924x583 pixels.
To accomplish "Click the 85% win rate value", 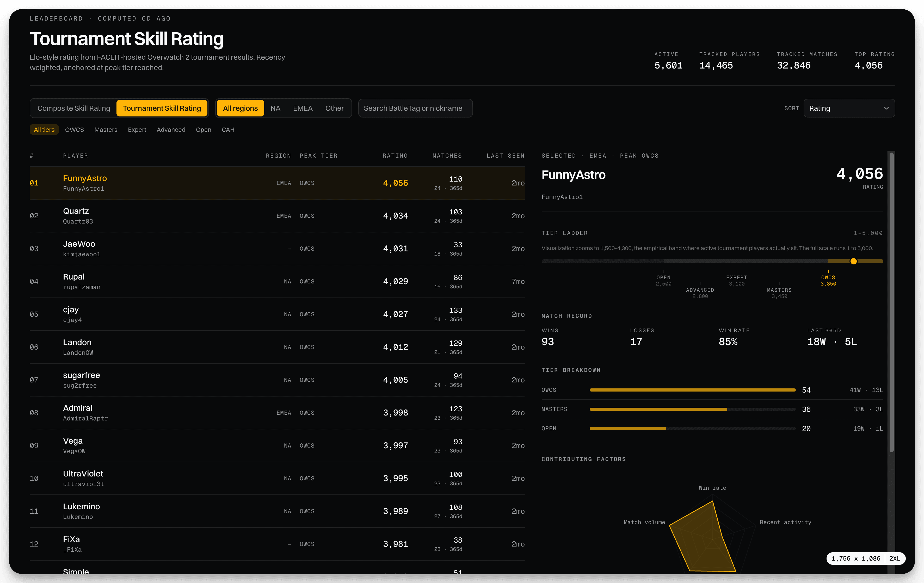I will pos(728,342).
